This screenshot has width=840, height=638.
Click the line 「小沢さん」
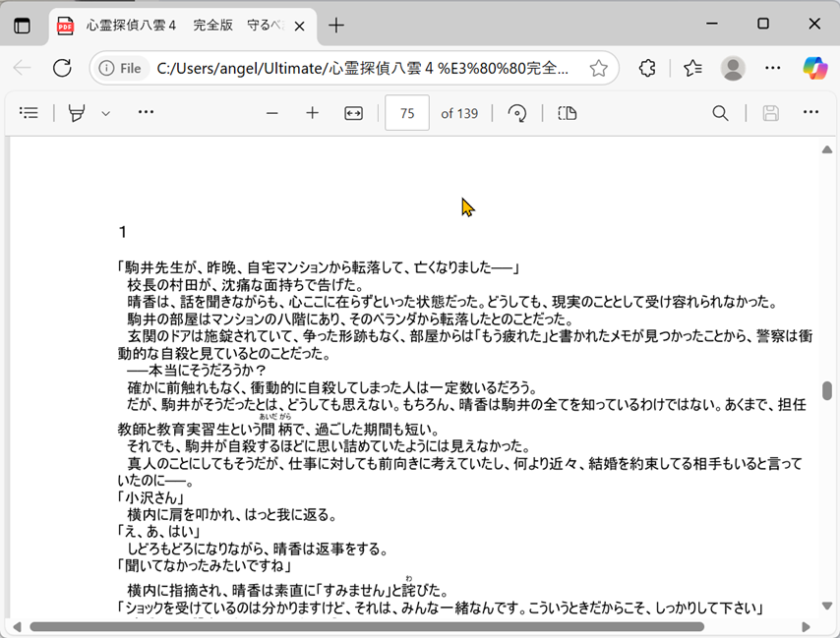pos(150,497)
